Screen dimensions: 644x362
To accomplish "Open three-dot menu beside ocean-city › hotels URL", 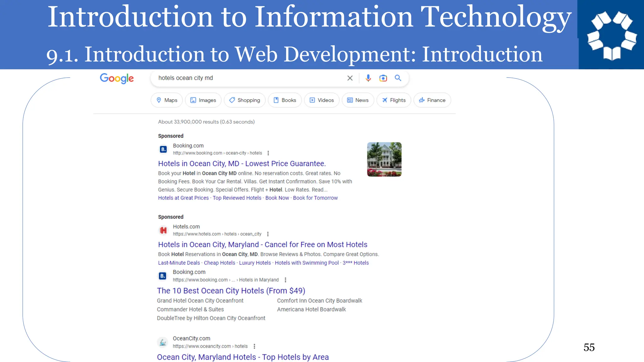I will coord(268,153).
